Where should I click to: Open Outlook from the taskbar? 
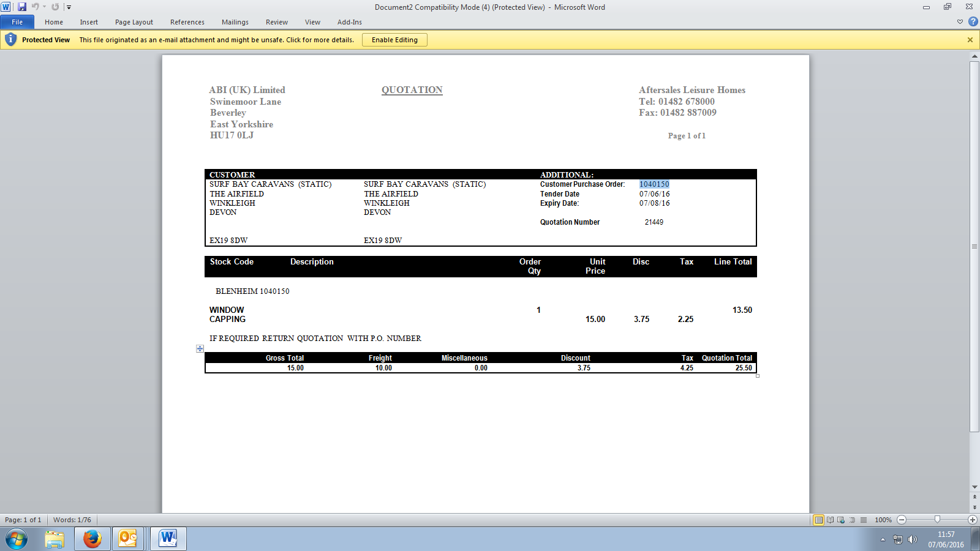128,539
